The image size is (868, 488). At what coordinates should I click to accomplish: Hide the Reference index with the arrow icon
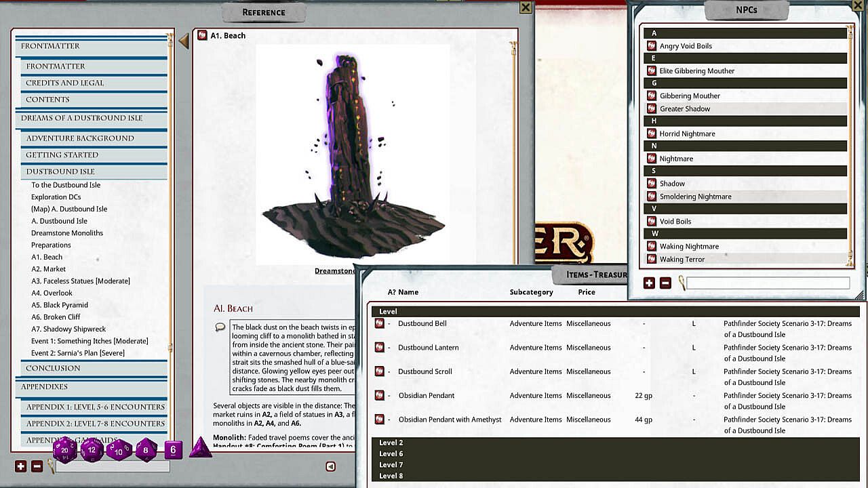184,41
